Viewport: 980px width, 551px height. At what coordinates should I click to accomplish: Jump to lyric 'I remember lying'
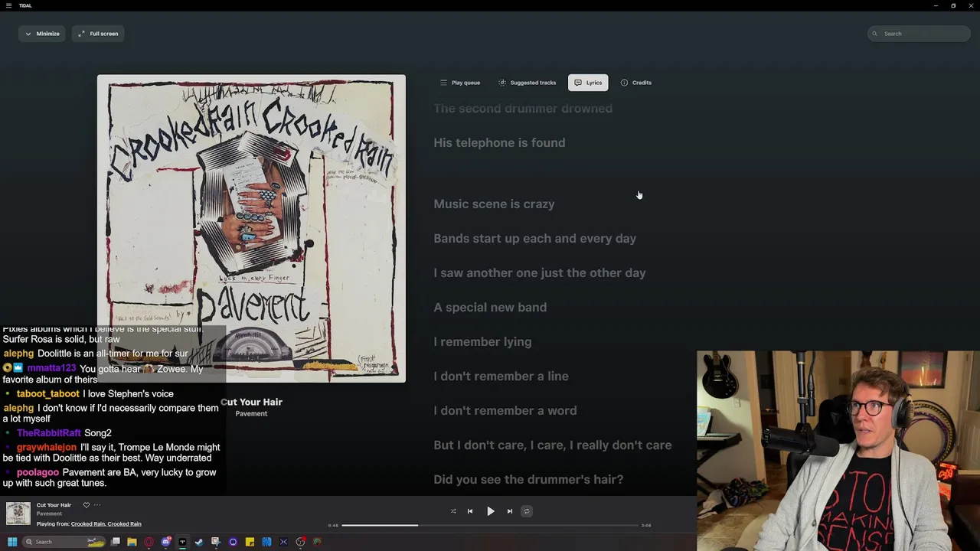pyautogui.click(x=482, y=342)
